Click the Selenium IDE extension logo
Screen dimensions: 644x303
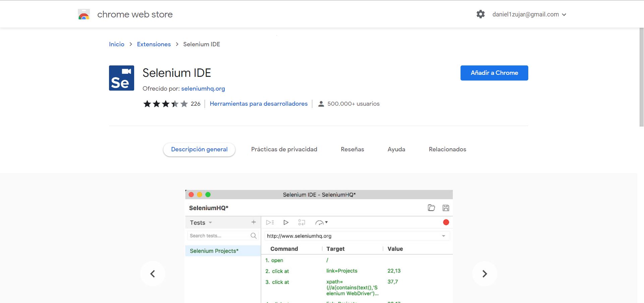[121, 78]
